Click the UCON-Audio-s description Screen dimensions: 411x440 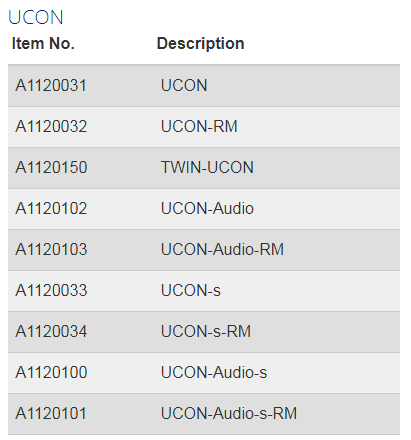tap(214, 372)
